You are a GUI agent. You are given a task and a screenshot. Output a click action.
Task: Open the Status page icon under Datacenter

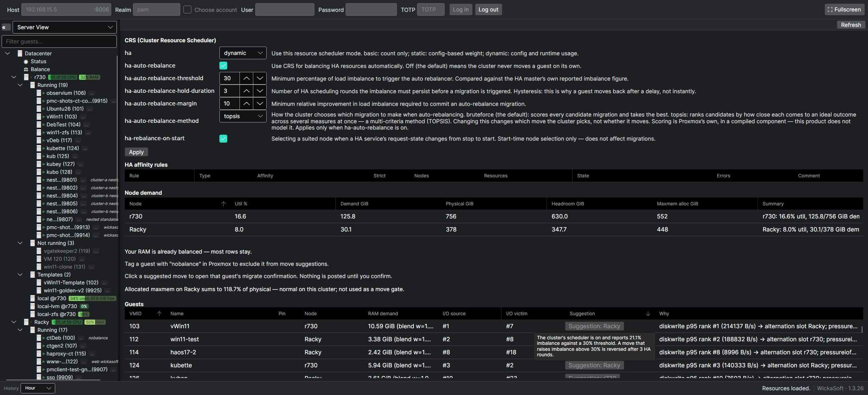[26, 62]
